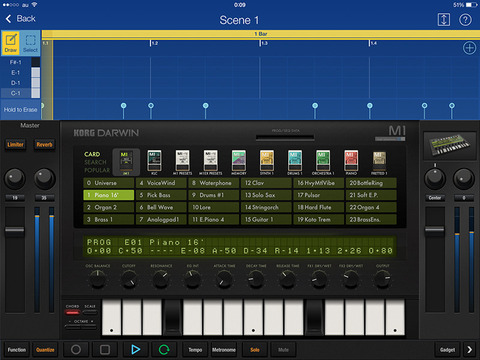Click the 1 Bar yellow loop region
480x360 pixels.
point(261,34)
